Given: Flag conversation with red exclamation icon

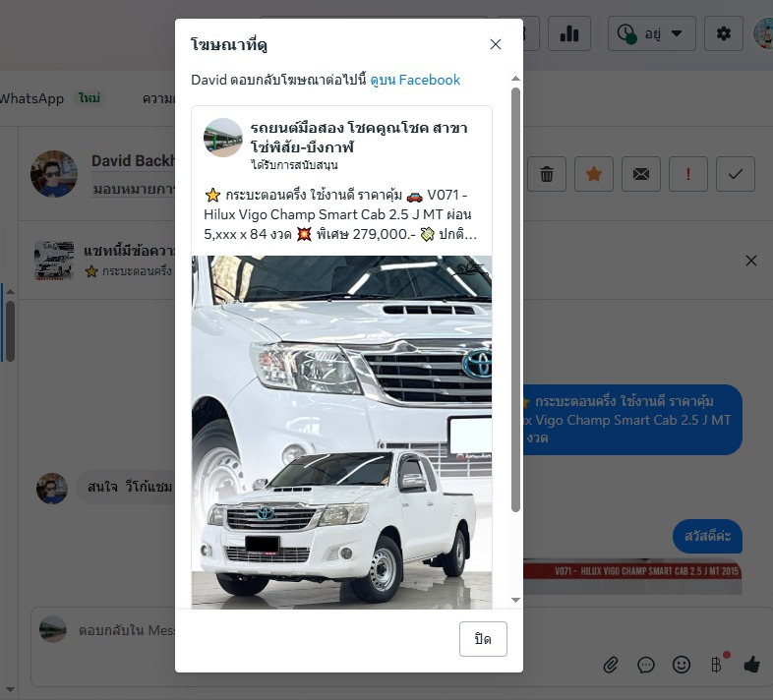Looking at the screenshot, I should click(x=688, y=174).
